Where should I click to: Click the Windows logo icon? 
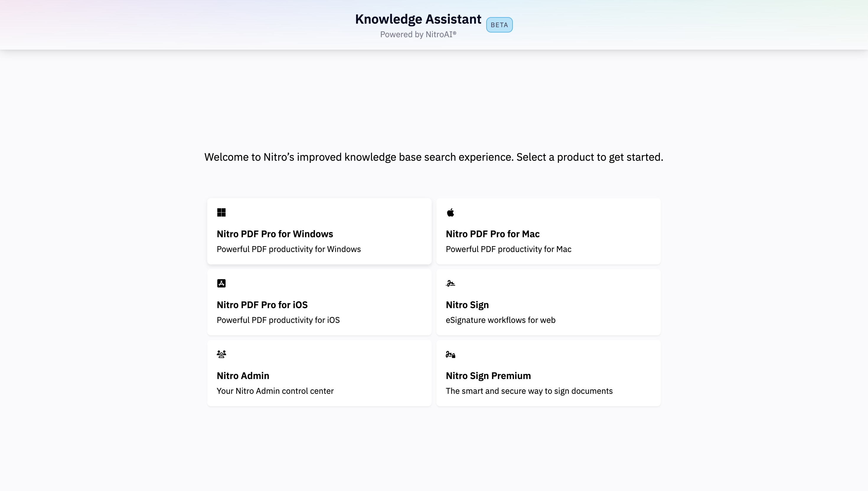click(221, 212)
